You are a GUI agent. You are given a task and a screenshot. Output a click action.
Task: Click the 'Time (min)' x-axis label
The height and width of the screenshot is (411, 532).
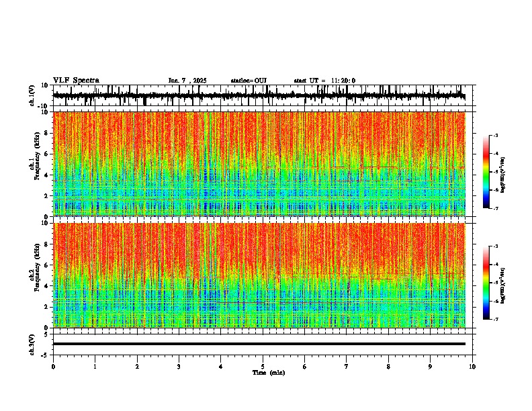tap(269, 373)
